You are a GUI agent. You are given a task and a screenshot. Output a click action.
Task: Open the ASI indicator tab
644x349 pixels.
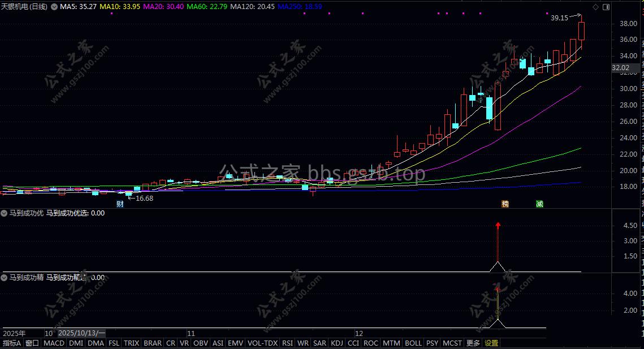coord(218,343)
